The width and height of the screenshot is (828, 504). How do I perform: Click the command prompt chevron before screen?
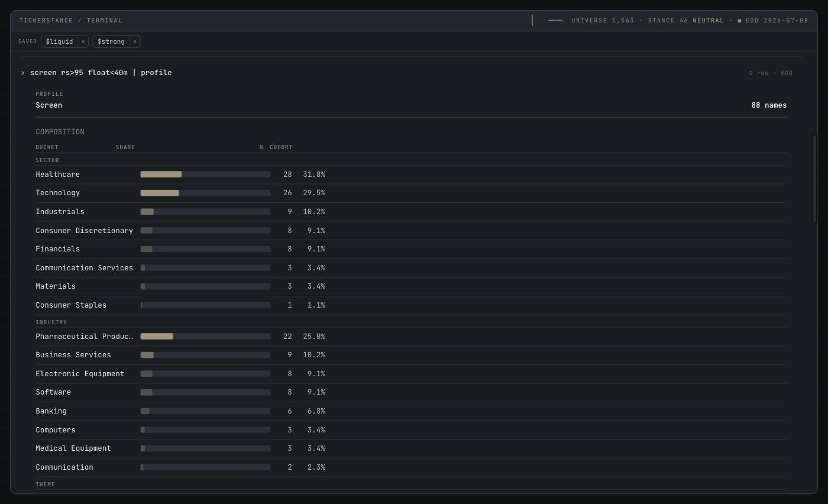(23, 73)
